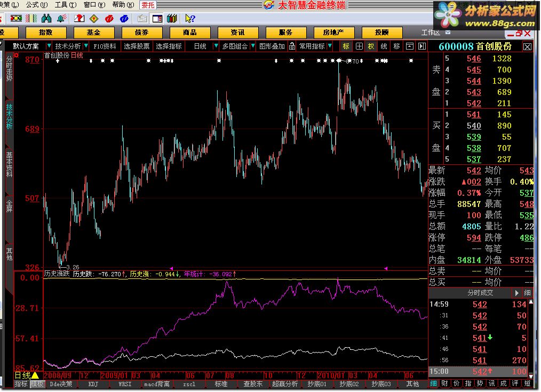
Task: Toggle the 细 detail button beside 分时成交
Action: [527, 293]
